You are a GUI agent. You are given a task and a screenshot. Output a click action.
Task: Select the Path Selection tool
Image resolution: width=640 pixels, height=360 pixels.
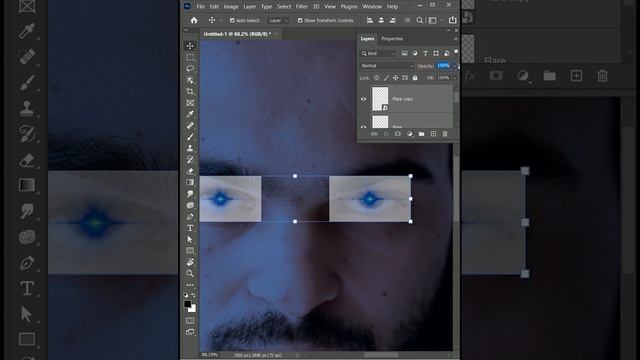click(190, 239)
